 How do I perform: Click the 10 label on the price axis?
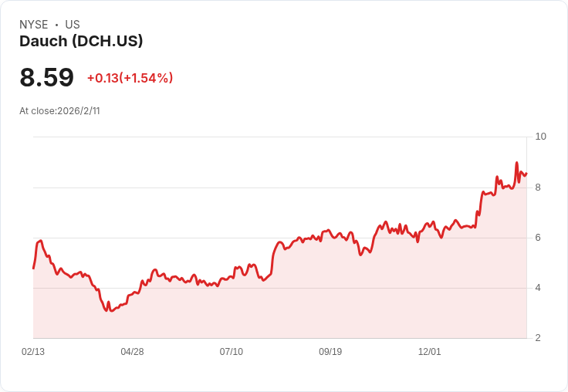(x=540, y=137)
